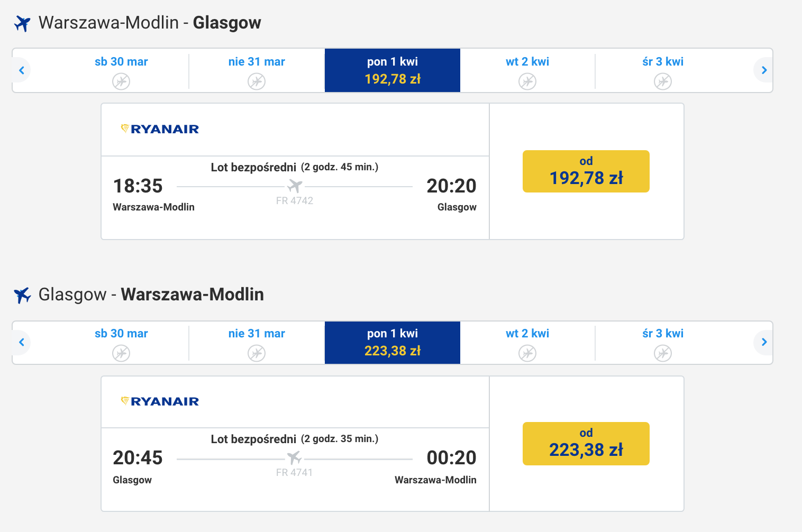Choose outbound date nie 31 mar
The image size is (802, 532).
coord(257,70)
